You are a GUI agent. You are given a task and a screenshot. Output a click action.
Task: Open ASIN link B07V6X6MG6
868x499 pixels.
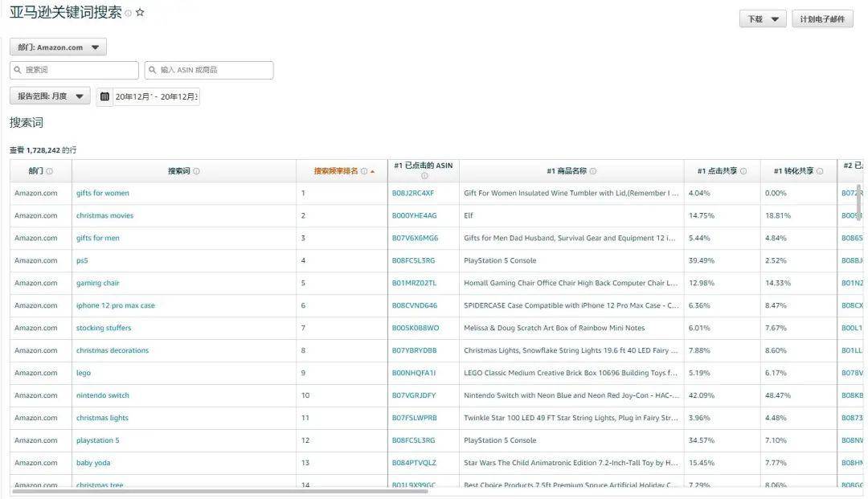(x=416, y=238)
